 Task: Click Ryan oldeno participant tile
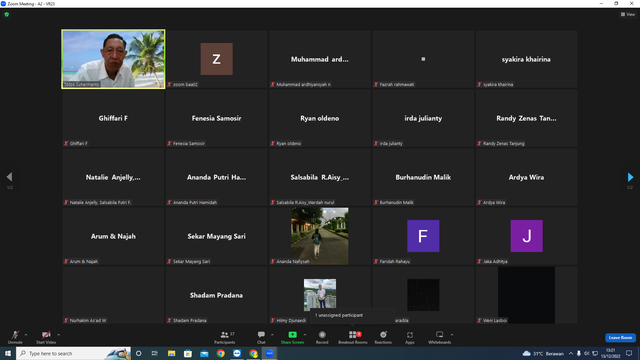(x=320, y=118)
